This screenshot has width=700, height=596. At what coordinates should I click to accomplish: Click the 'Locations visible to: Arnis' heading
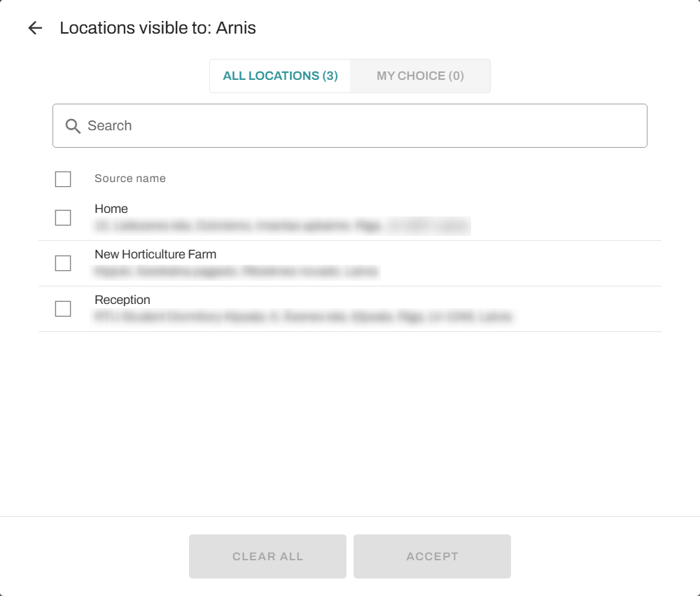(157, 28)
